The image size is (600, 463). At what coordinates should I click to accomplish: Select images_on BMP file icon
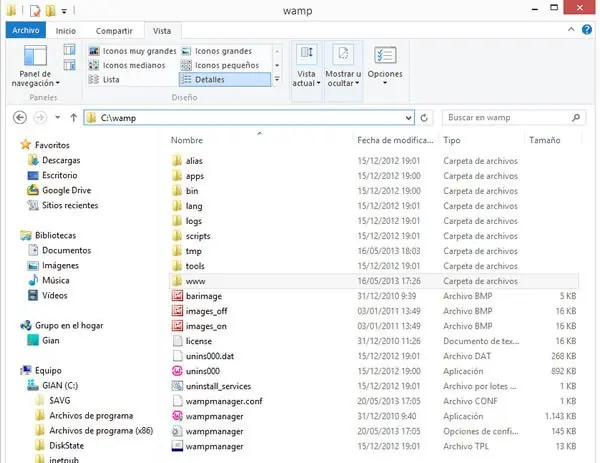point(177,326)
